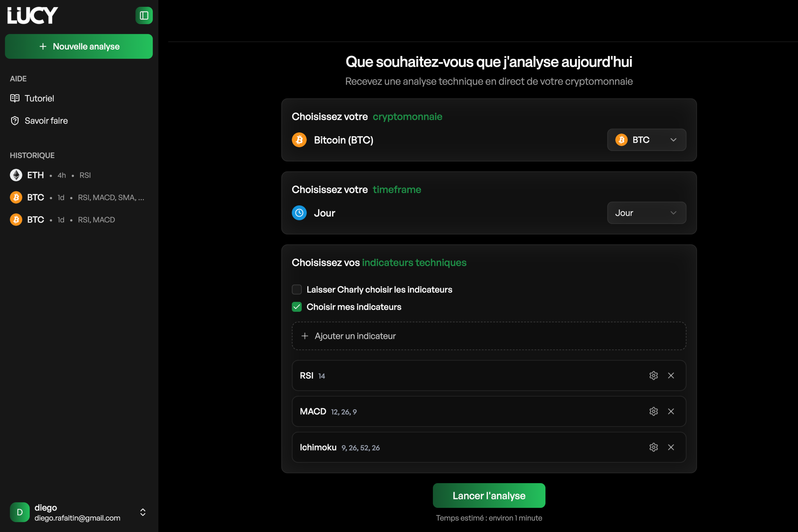Open RSI indicator settings gear
The height and width of the screenshot is (532, 798).
coord(654,376)
